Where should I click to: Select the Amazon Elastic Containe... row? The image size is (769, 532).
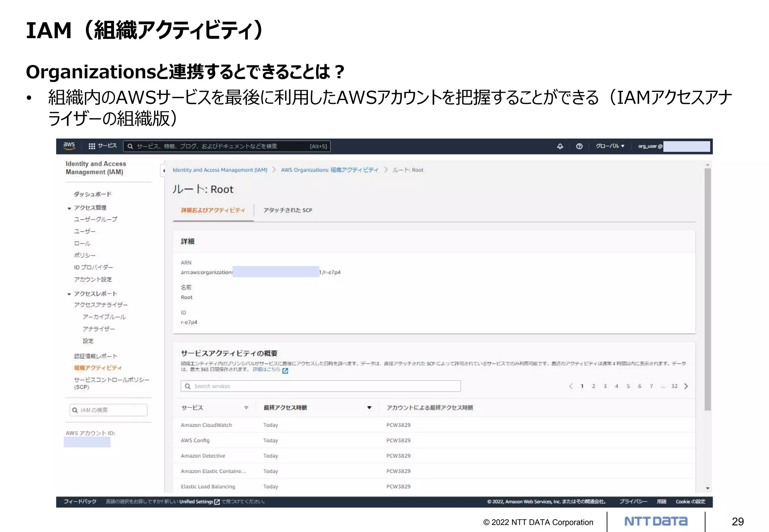pos(434,471)
